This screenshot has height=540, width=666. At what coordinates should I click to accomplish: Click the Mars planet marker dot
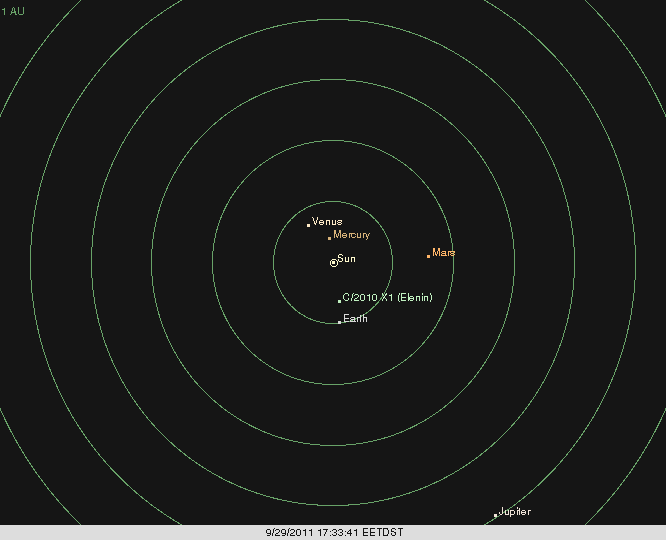428,256
